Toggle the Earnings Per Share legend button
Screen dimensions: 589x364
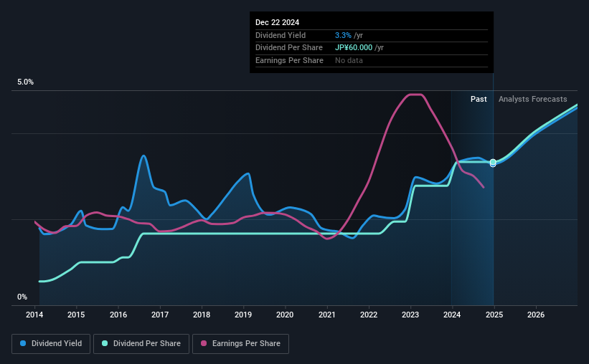[240, 344]
